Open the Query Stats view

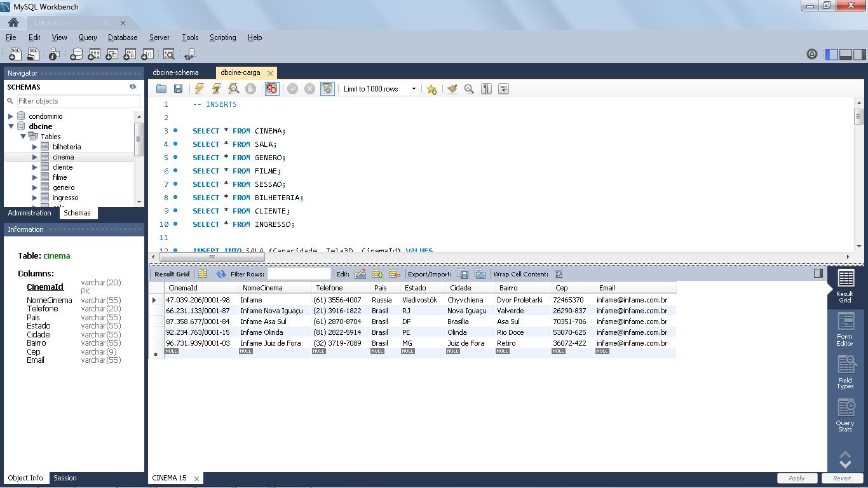844,415
